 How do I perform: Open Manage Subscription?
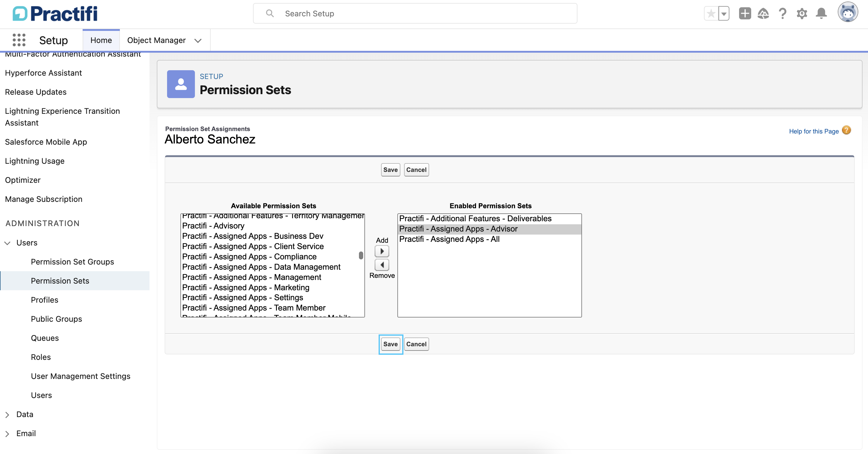point(44,199)
